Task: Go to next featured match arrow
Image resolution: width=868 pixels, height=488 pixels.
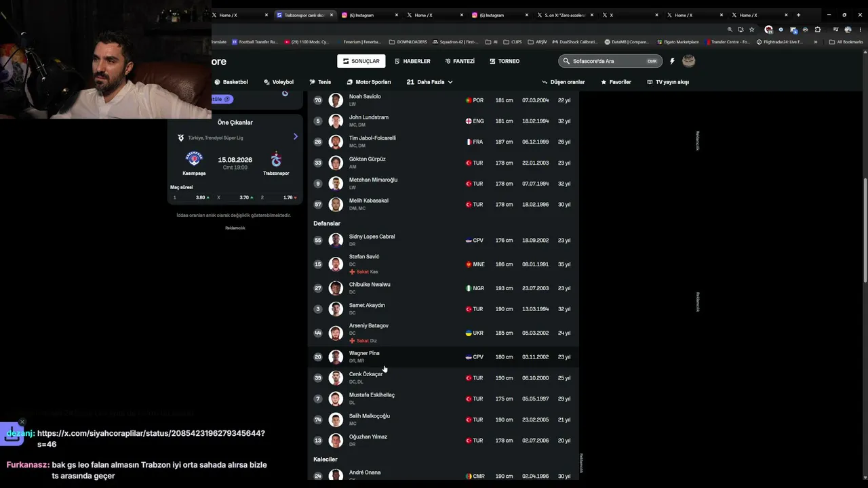Action: pos(296,137)
